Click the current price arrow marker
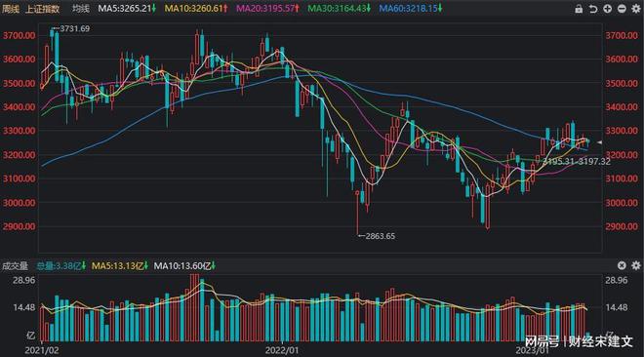The height and width of the screenshot is (357, 644). click(599, 142)
